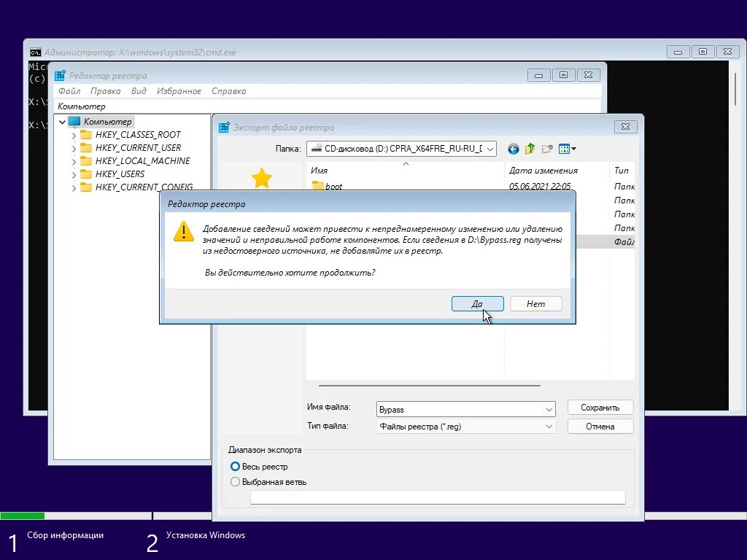Image resolution: width=747 pixels, height=560 pixels.
Task: Click the Сохранить button in export dialog
Action: [x=600, y=408]
